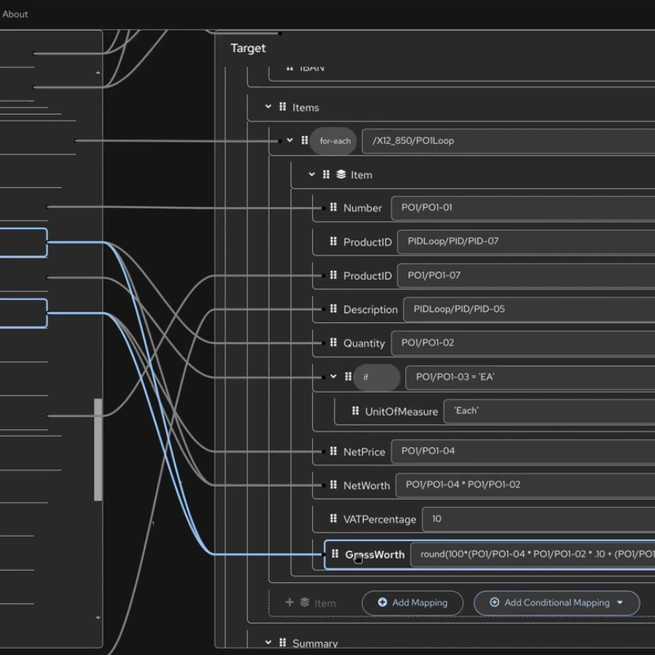Click the grip handle beside the Item row
The width and height of the screenshot is (655, 655).
(326, 174)
